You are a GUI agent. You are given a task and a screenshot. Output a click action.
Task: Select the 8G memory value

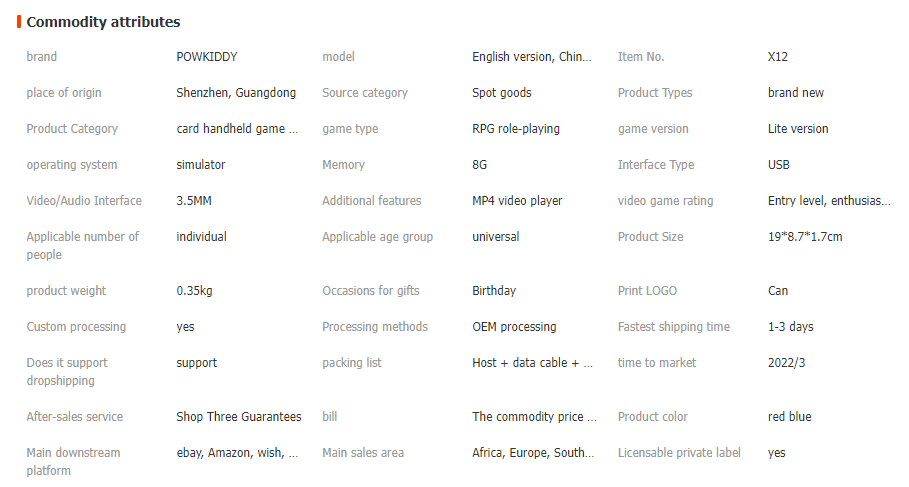coord(479,165)
